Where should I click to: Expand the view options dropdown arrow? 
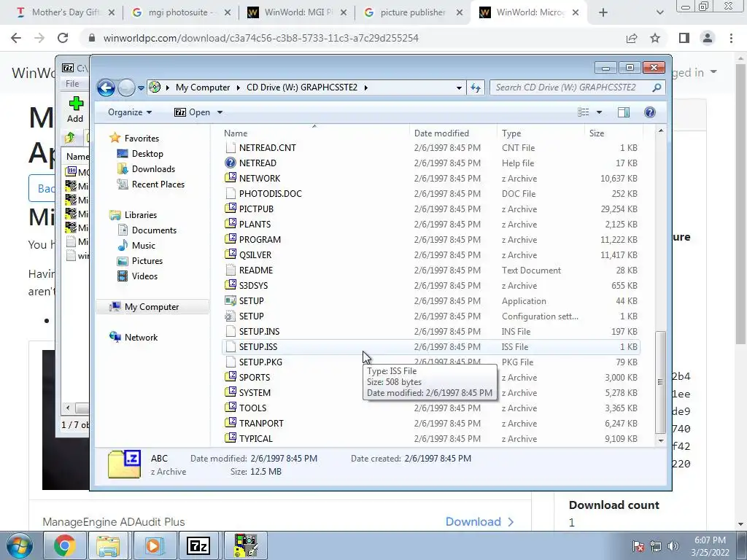[x=600, y=112]
